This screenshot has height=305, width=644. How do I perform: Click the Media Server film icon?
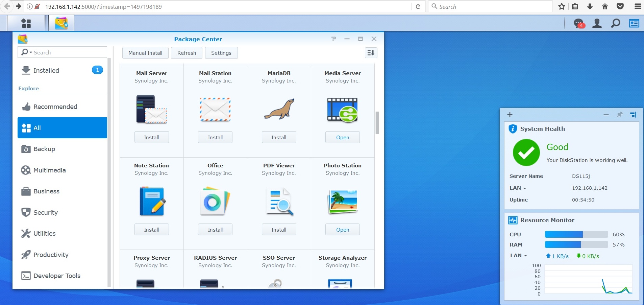pyautogui.click(x=343, y=110)
